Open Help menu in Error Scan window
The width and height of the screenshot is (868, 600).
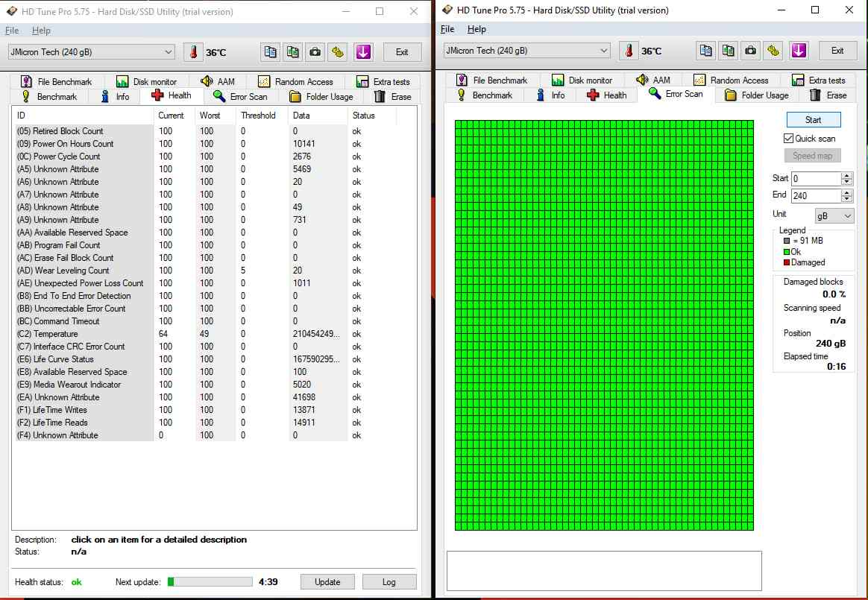pyautogui.click(x=477, y=29)
